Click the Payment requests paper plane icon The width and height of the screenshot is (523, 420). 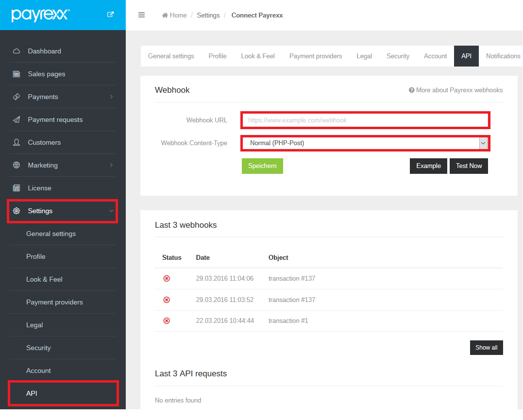[x=17, y=119]
